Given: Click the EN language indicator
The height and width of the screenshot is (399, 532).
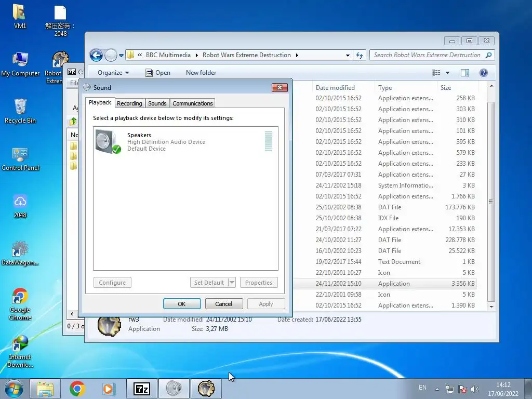Looking at the screenshot, I should point(422,388).
